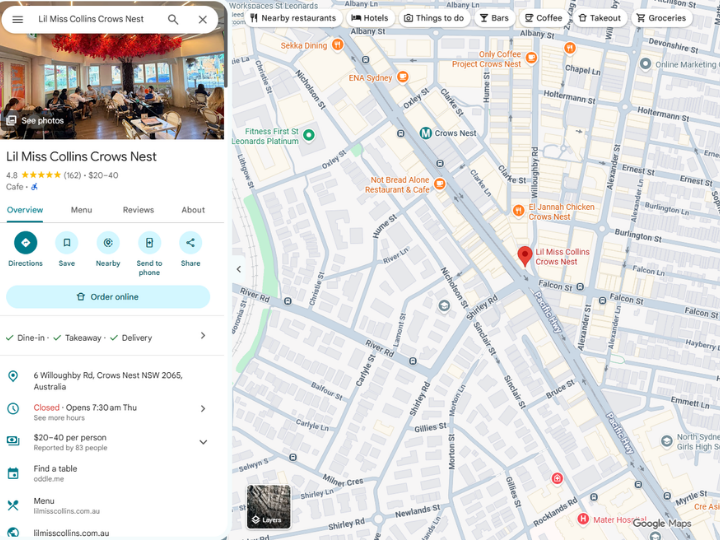The height and width of the screenshot is (540, 720).
Task: Select the Takeout filter chip
Action: pos(600,18)
